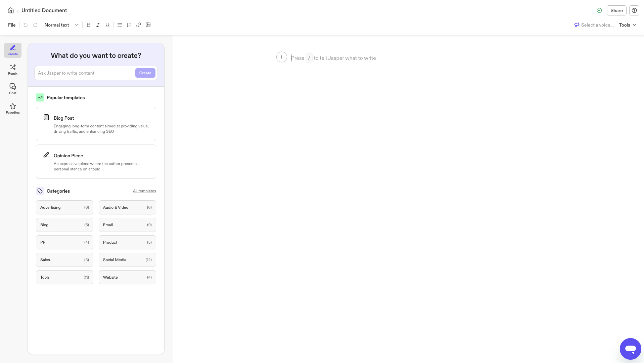Click the Ask Jasper content input field
644x363 pixels.
84,73
